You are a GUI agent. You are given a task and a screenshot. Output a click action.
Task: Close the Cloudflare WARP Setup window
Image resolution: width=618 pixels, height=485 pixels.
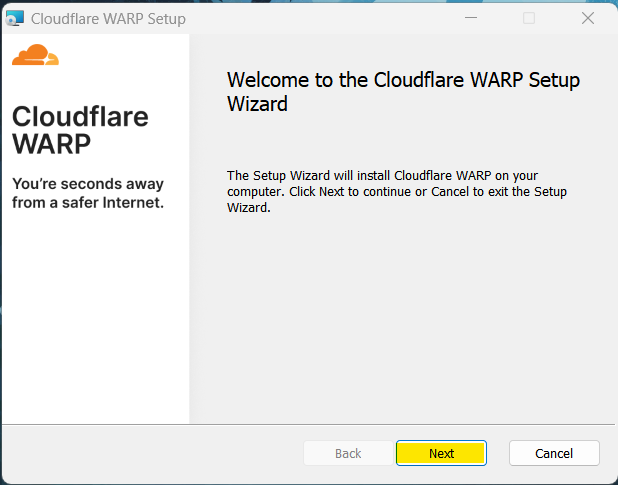pyautogui.click(x=586, y=18)
